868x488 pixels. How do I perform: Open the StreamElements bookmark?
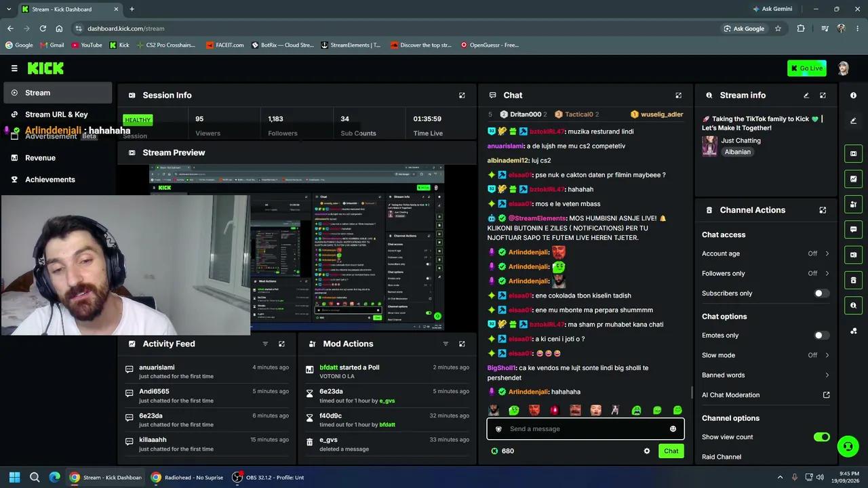tap(350, 45)
